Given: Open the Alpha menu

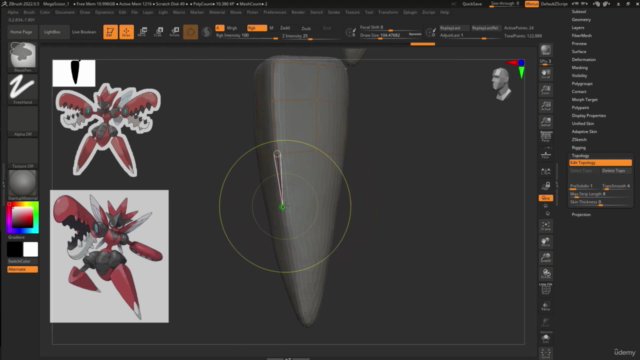Looking at the screenshot, I should (x=13, y=12).
